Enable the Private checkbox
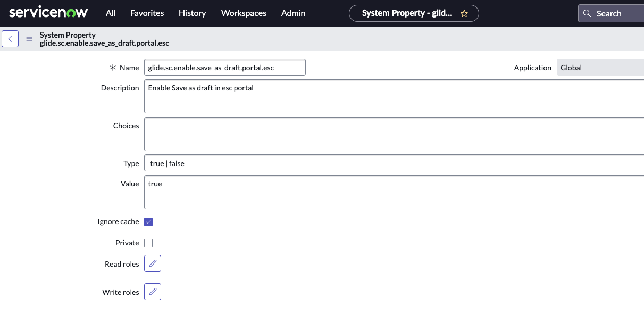This screenshot has height=314, width=644. click(148, 243)
